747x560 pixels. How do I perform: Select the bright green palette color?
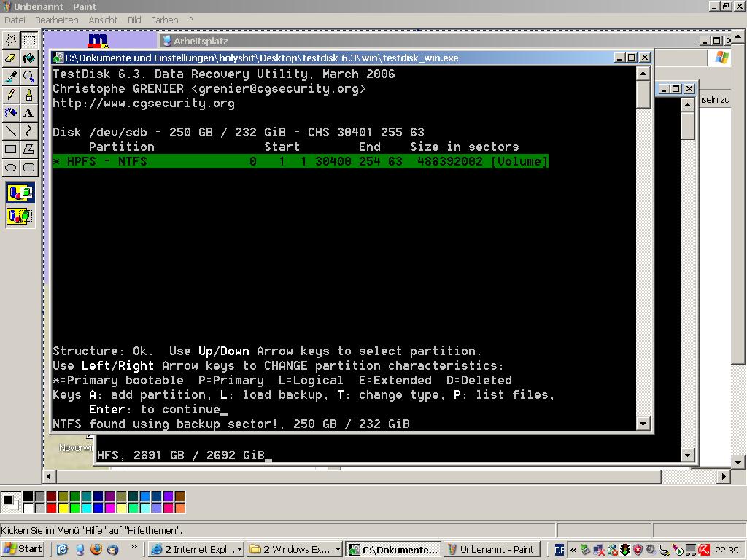[x=75, y=507]
